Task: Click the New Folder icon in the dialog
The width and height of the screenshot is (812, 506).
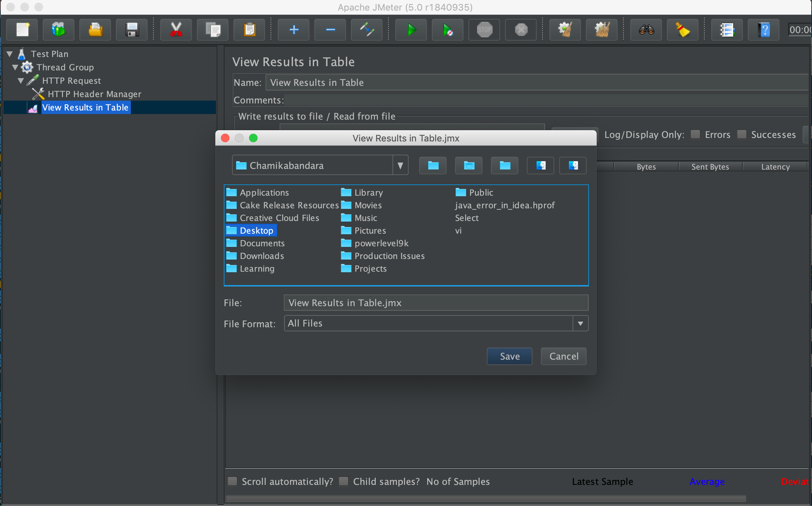Action: click(505, 165)
